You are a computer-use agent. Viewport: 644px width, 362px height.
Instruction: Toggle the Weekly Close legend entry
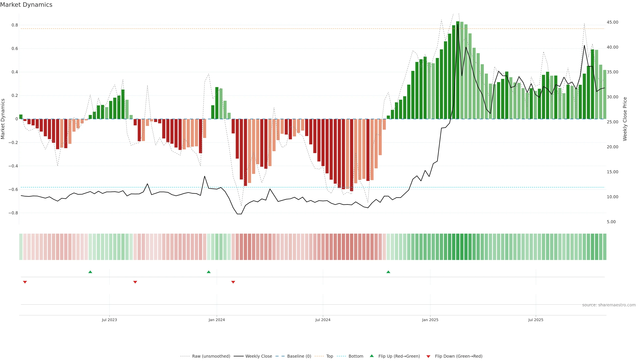[x=258, y=356]
